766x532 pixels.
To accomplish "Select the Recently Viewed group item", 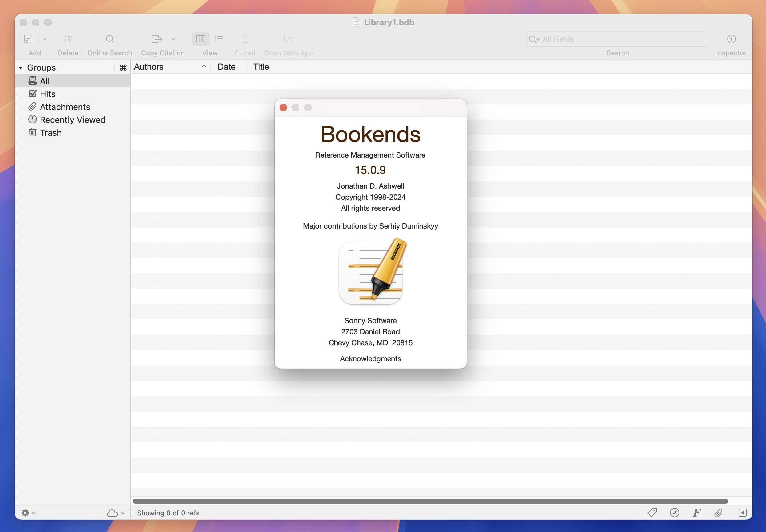I will (73, 120).
